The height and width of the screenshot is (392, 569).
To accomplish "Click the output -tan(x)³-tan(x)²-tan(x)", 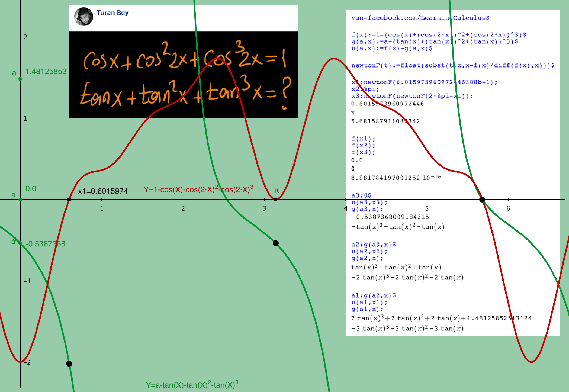I will (x=398, y=227).
